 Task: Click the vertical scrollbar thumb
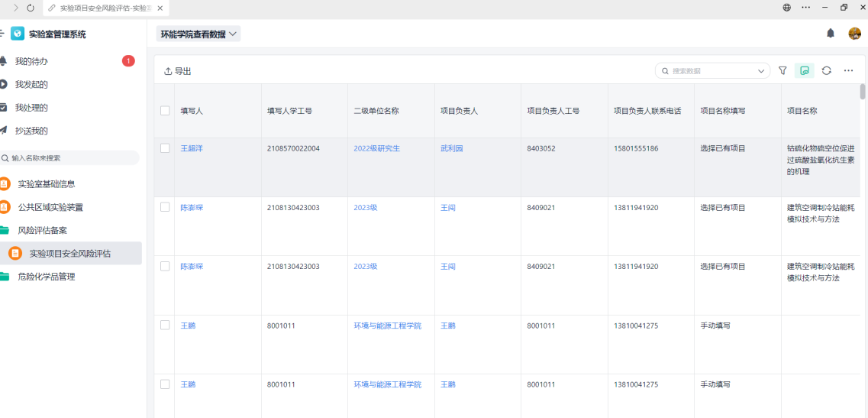[x=863, y=92]
